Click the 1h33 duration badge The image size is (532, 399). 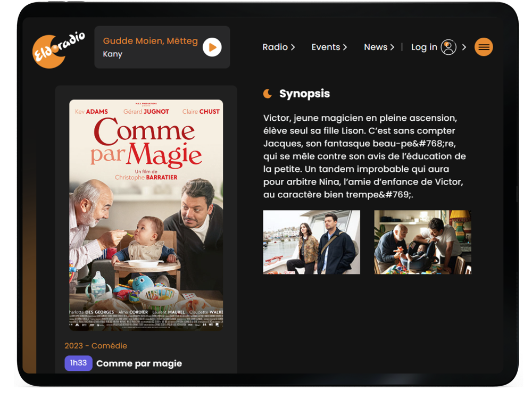(x=78, y=363)
